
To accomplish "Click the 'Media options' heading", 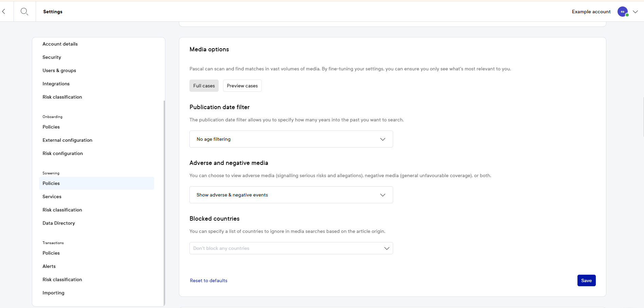I will (x=209, y=49).
